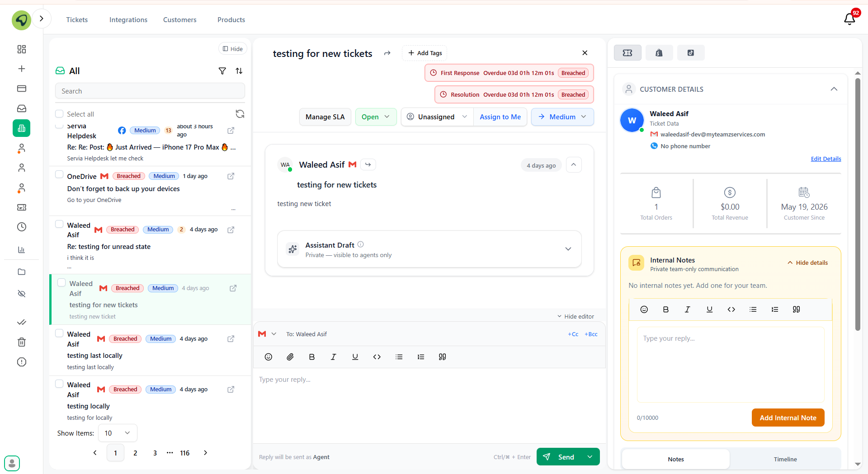This screenshot has width=868, height=474.
Task: Open the notifications bell
Action: 849,19
